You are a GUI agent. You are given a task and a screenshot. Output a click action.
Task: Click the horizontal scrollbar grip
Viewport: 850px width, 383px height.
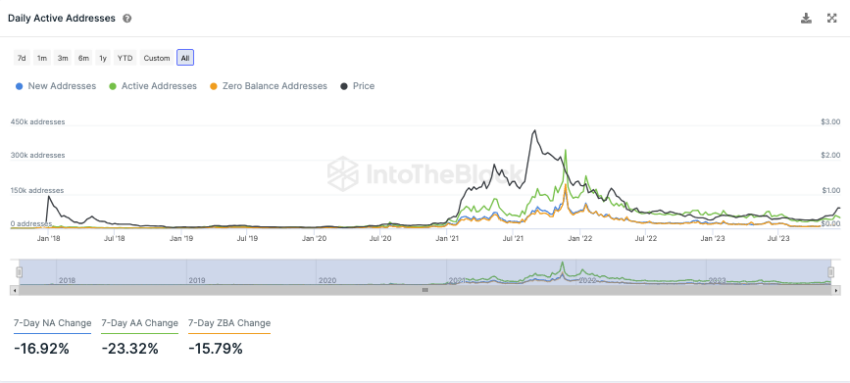(426, 290)
